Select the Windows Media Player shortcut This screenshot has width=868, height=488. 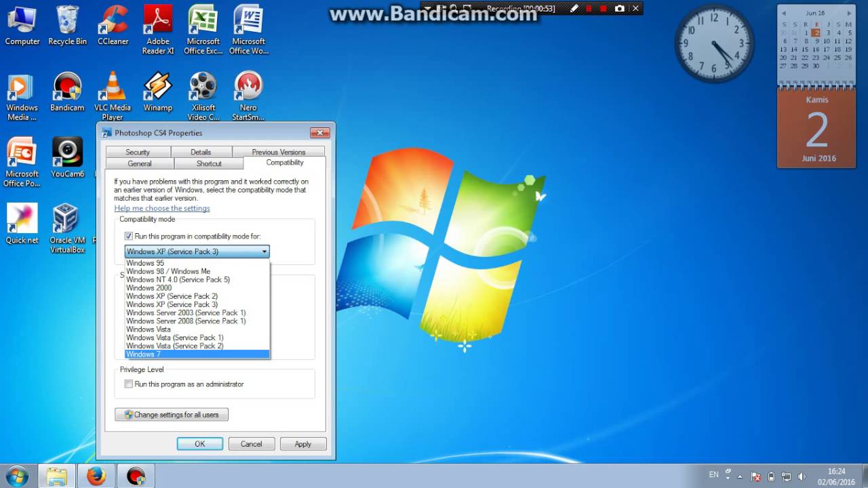tap(22, 96)
